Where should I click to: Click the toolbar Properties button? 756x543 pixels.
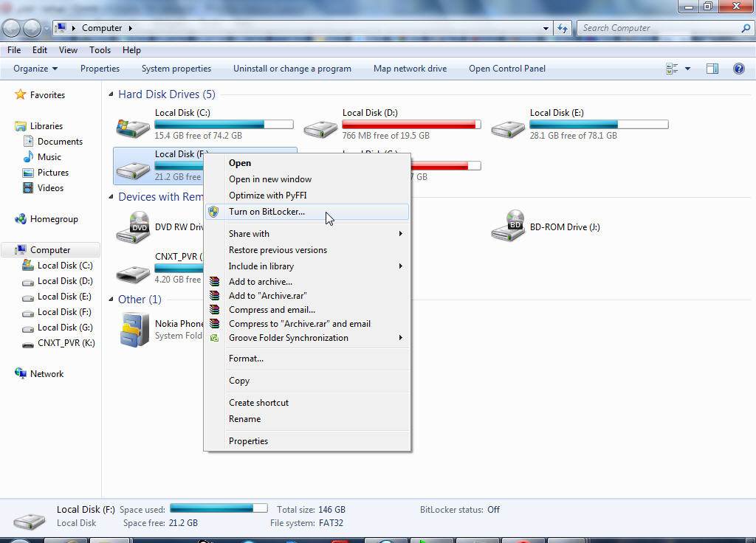[x=100, y=69]
